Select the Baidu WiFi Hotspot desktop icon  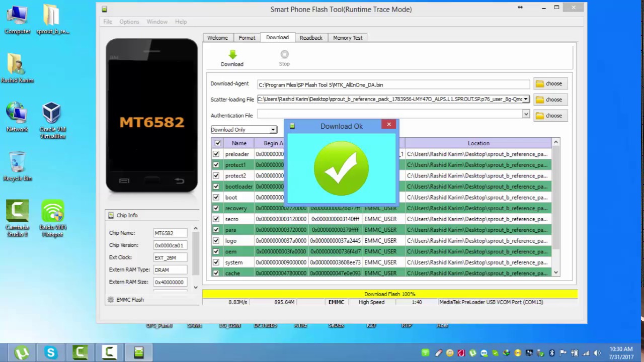click(52, 218)
